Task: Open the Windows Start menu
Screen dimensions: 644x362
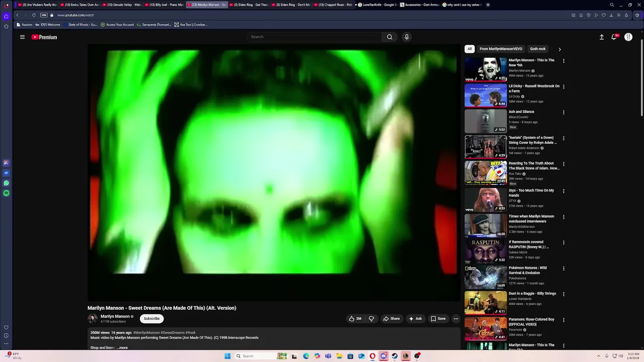Action: (227, 356)
